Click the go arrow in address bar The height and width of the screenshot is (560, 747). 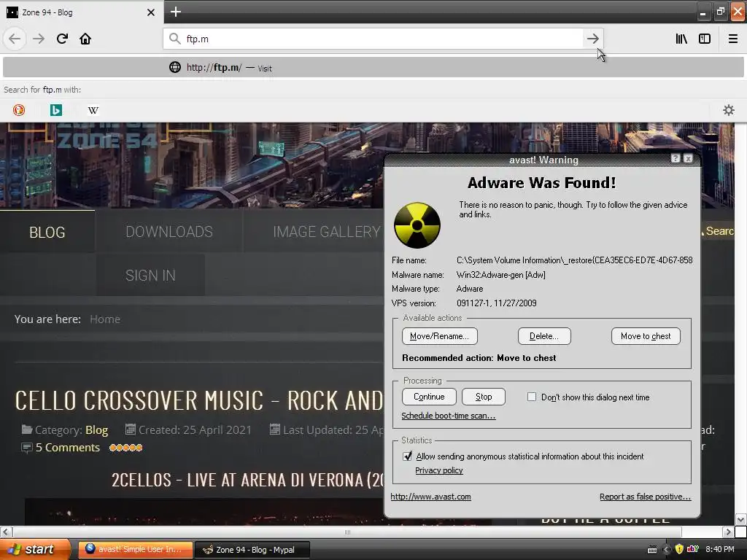pos(592,39)
